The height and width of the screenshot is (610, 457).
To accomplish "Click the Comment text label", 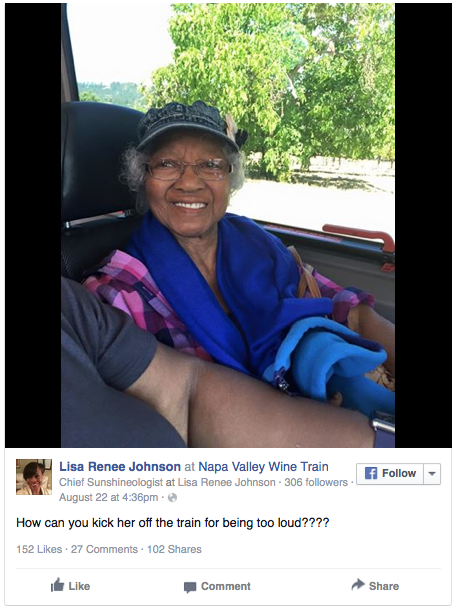I will pos(226,586).
